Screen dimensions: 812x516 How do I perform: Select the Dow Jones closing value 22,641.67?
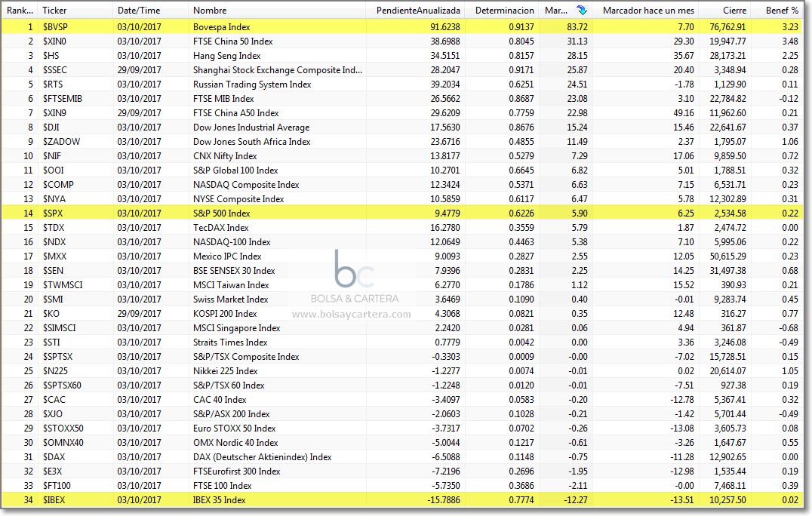click(727, 127)
